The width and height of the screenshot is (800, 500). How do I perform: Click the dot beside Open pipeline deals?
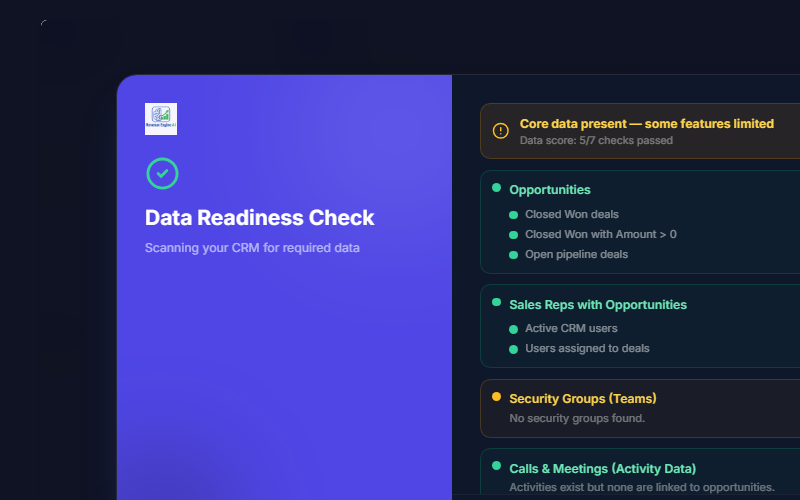click(x=514, y=255)
